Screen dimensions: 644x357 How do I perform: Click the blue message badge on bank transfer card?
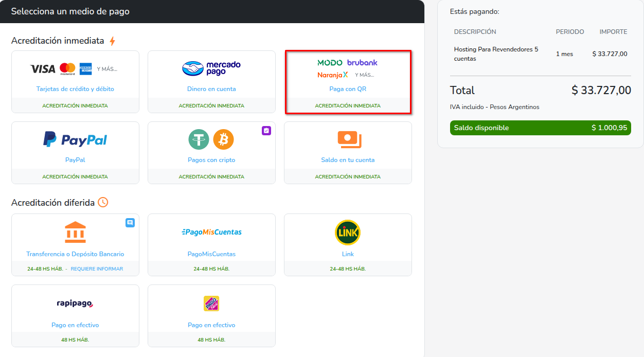pos(130,223)
